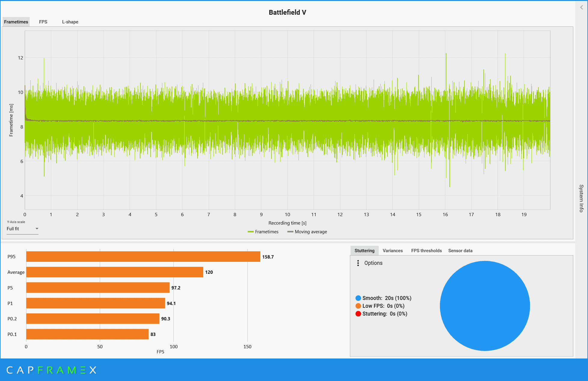Click the red Stuttering legend dot
Image resolution: width=588 pixels, height=381 pixels.
pos(358,314)
